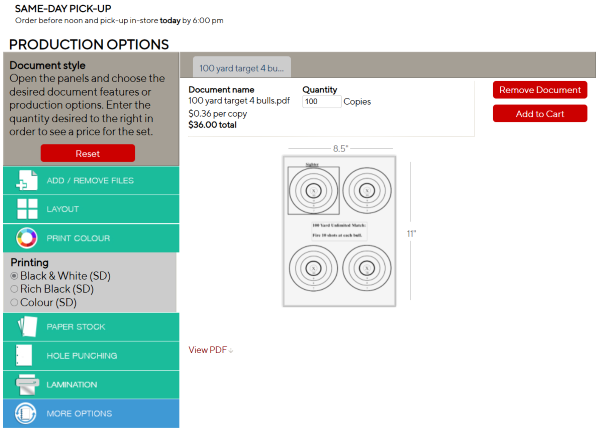Screen dimensions: 600x442
Task: Click the Lamination machine icon
Action: (27, 385)
